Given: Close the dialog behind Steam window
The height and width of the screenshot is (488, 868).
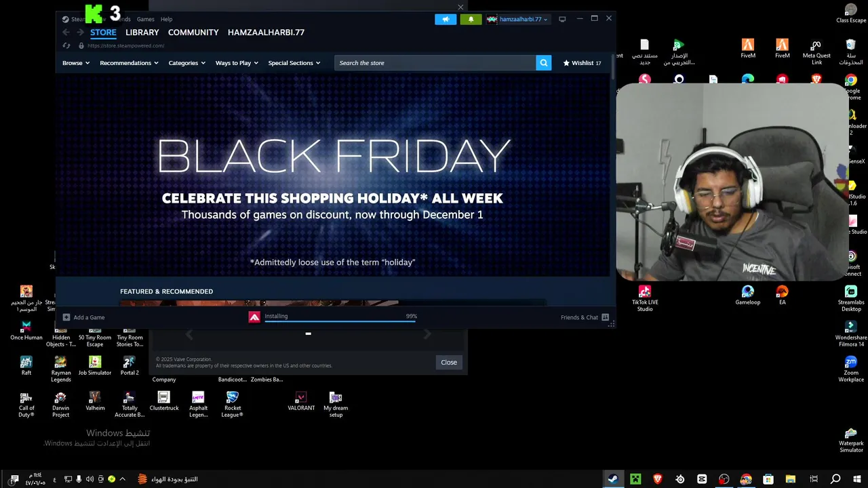Looking at the screenshot, I should [x=449, y=362].
